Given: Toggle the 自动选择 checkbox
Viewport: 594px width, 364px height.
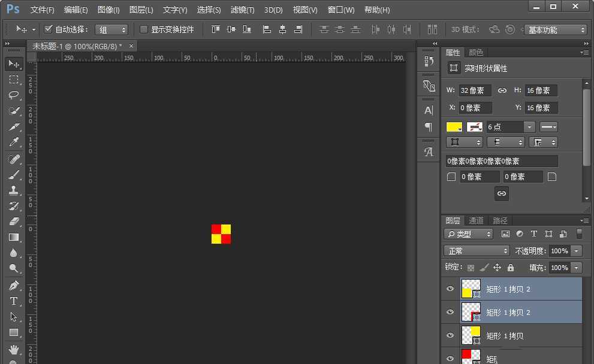Looking at the screenshot, I should coord(49,29).
